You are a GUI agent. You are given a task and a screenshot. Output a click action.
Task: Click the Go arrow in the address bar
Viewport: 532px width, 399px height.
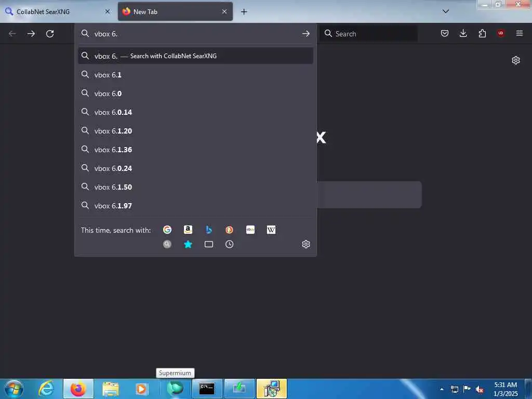(305, 34)
